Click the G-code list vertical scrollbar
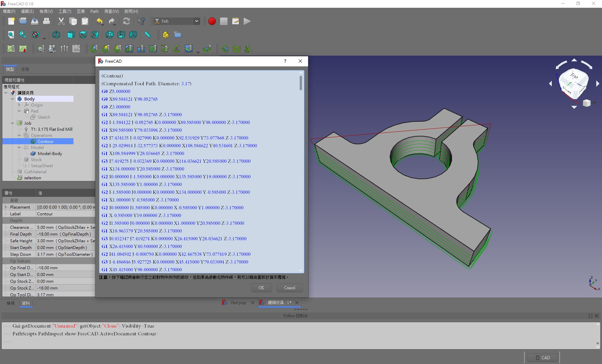The image size is (602, 364). pos(301,83)
